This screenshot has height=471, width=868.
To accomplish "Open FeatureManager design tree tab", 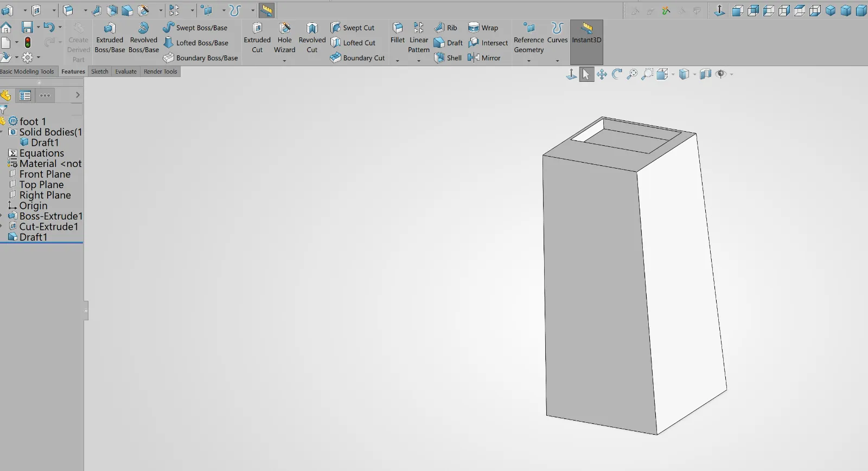I will (x=6, y=95).
